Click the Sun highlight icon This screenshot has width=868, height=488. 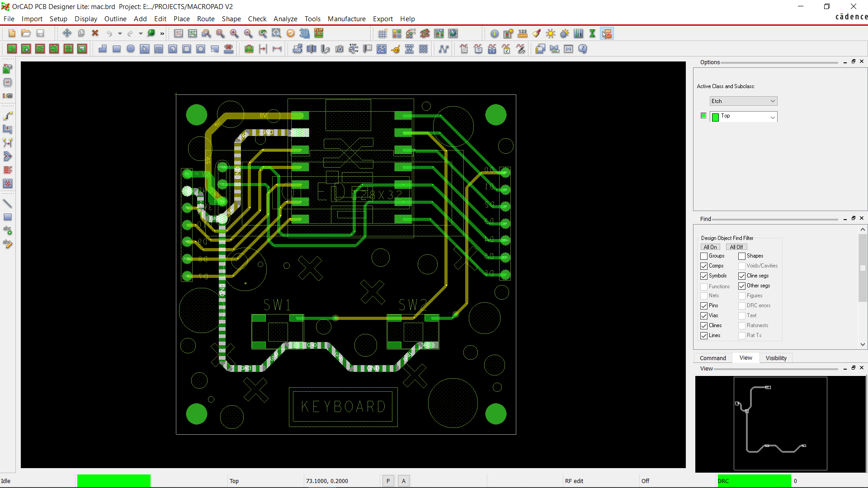pyautogui.click(x=551, y=33)
